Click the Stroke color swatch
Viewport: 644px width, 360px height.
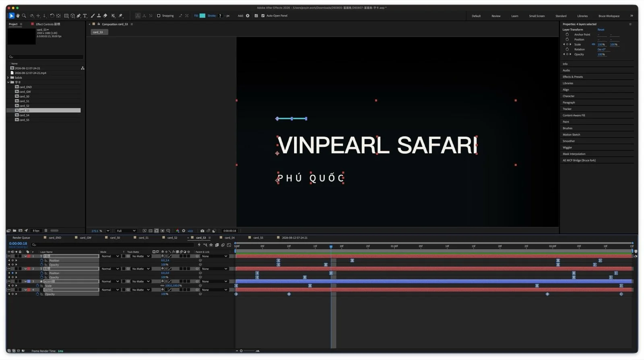tap(220, 16)
